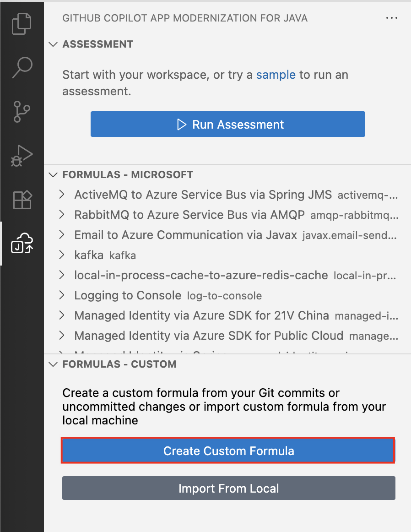This screenshot has height=532, width=411.
Task: Open the Search magnifier icon
Action: coord(22,67)
